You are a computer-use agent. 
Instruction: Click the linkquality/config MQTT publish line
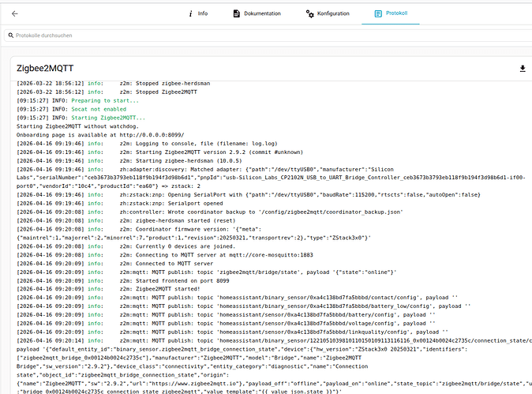click(232, 332)
